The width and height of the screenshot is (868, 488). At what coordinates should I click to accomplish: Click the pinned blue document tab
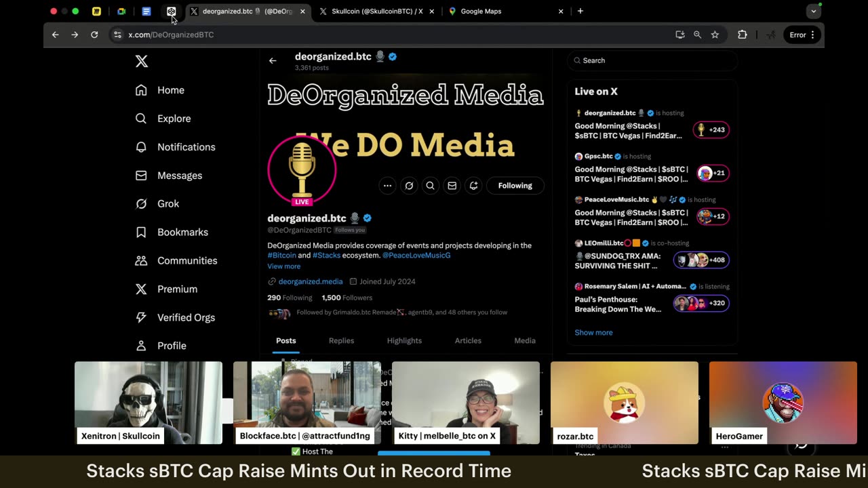[x=146, y=11]
